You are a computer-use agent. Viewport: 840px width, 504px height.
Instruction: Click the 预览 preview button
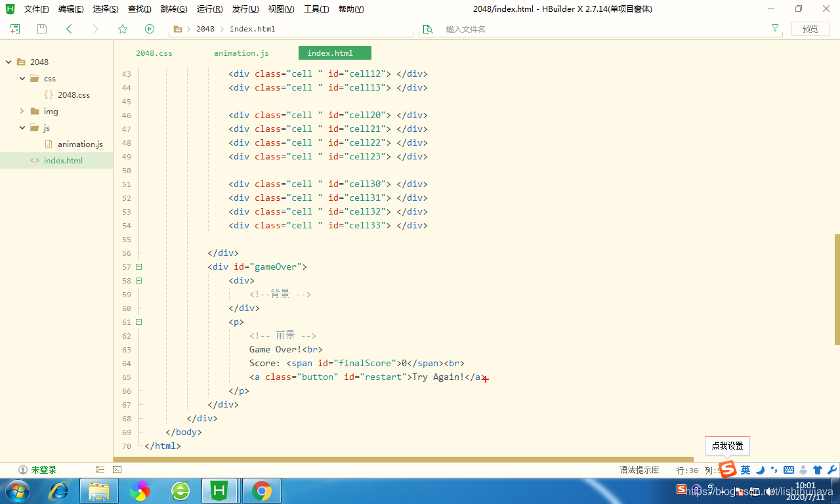[x=810, y=29]
